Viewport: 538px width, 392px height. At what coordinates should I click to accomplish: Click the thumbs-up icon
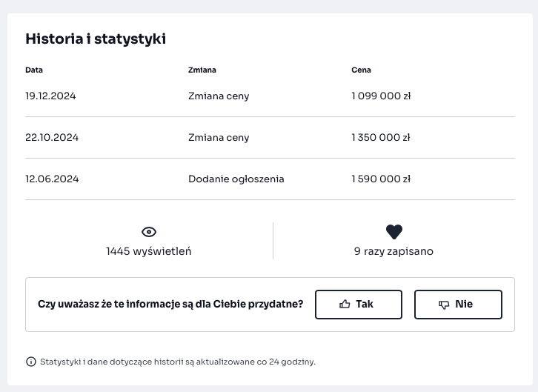[x=345, y=305]
